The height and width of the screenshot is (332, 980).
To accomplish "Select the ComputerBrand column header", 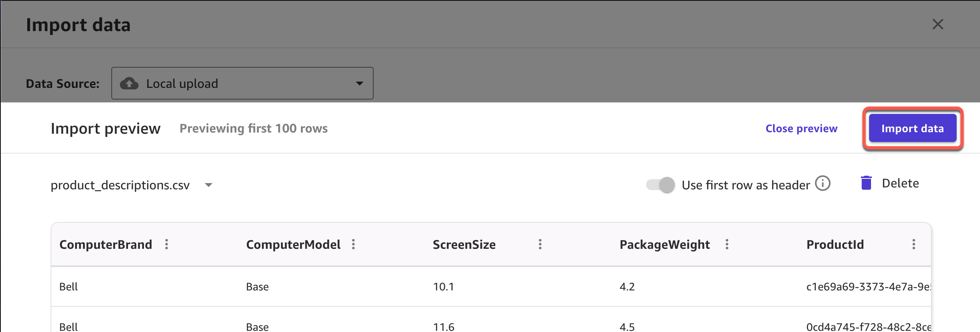I will 105,245.
